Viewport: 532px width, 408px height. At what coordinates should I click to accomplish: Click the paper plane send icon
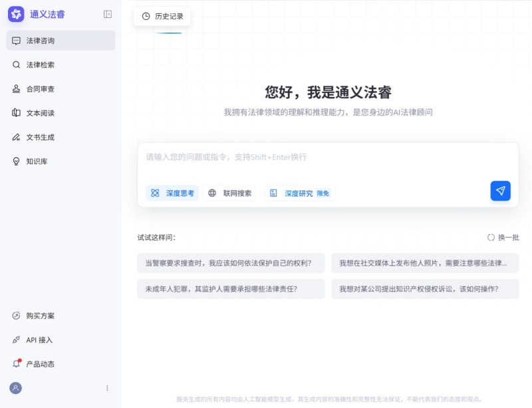pos(500,190)
